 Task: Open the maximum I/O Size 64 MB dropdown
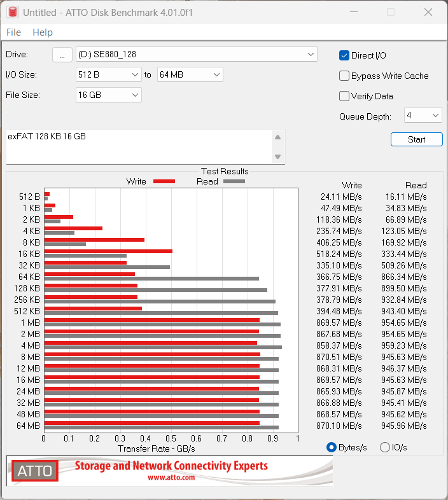coord(190,75)
